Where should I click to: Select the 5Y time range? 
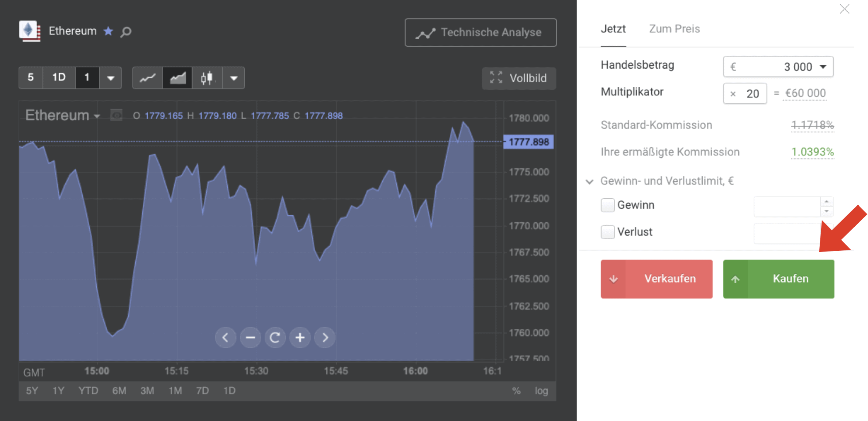[32, 391]
